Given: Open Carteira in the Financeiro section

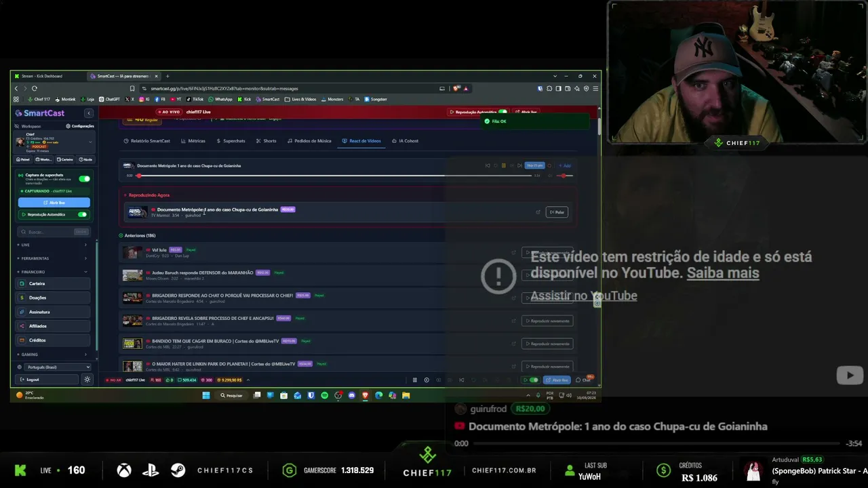Looking at the screenshot, I should pos(54,283).
